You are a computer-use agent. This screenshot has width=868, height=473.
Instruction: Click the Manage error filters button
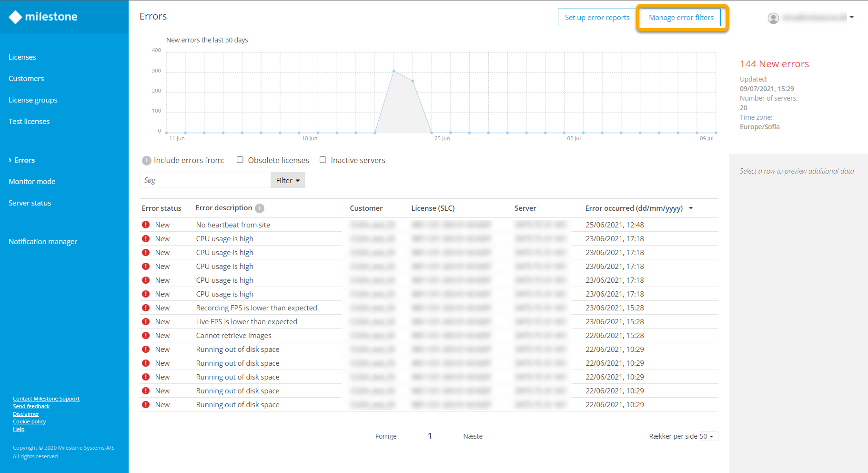coord(681,17)
